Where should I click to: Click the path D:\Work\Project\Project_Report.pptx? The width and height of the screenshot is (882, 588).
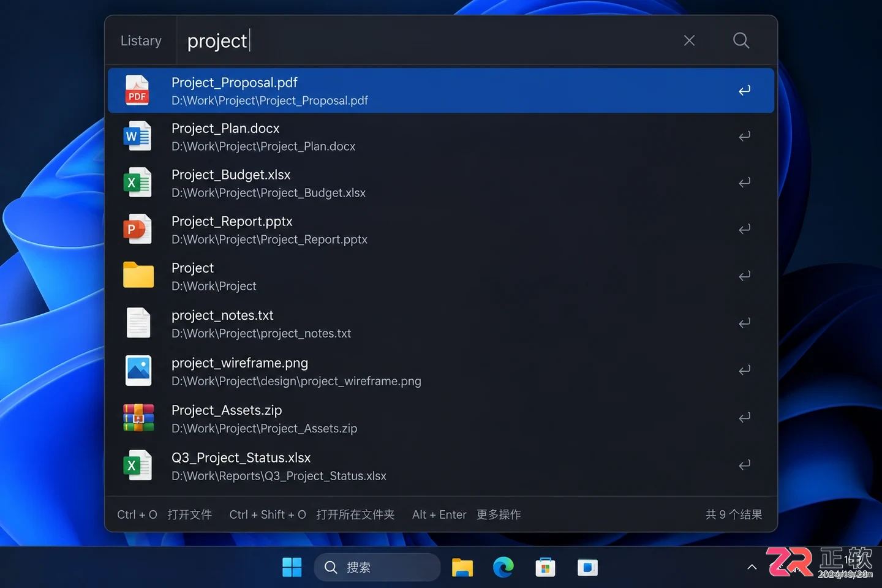(269, 239)
